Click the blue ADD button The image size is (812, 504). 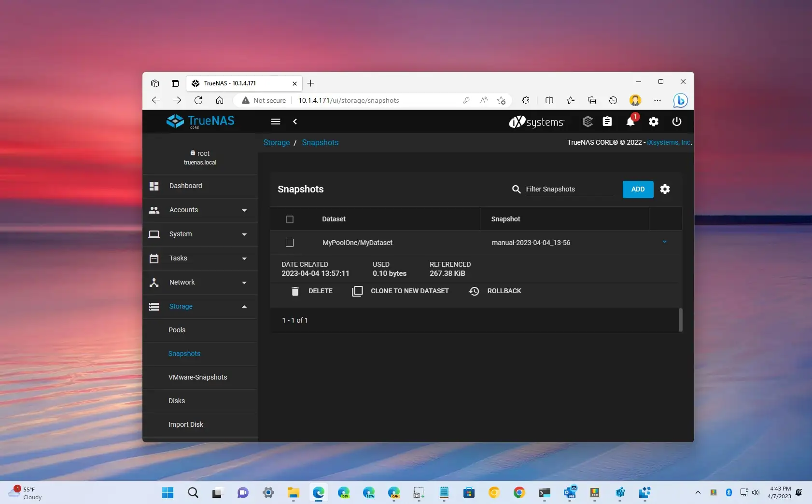(x=638, y=190)
